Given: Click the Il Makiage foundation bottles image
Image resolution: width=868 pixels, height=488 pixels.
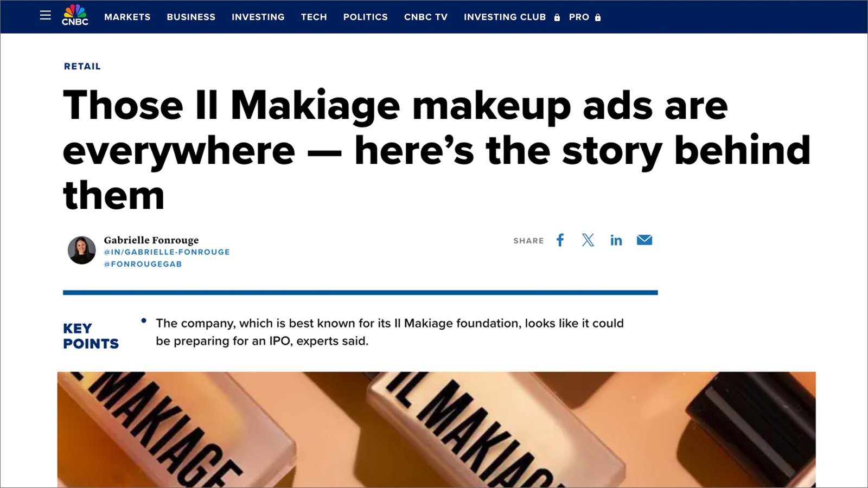Looking at the screenshot, I should coord(436,429).
